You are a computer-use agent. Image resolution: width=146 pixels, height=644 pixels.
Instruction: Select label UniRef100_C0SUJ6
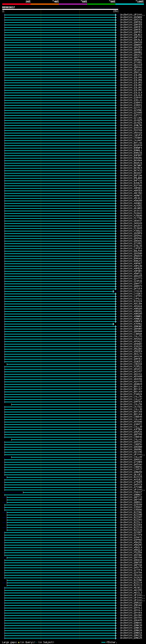pyautogui.click(x=131, y=291)
